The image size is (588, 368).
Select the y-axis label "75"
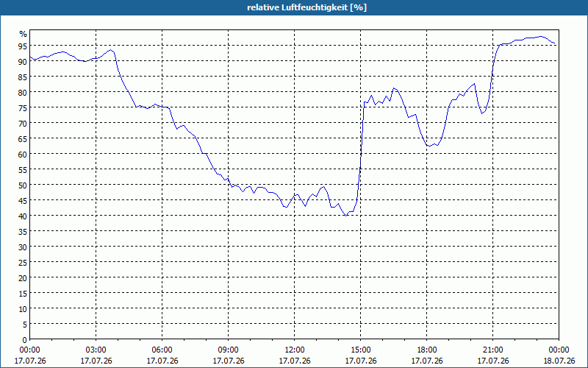pyautogui.click(x=23, y=107)
